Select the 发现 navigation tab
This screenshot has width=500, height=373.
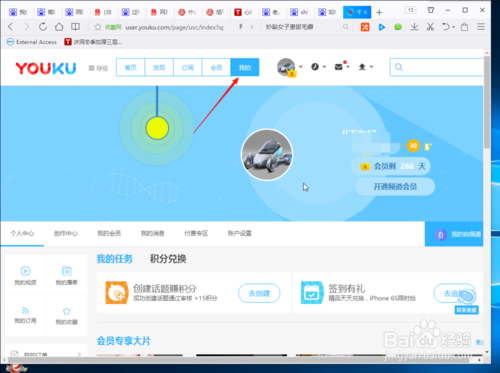[159, 68]
